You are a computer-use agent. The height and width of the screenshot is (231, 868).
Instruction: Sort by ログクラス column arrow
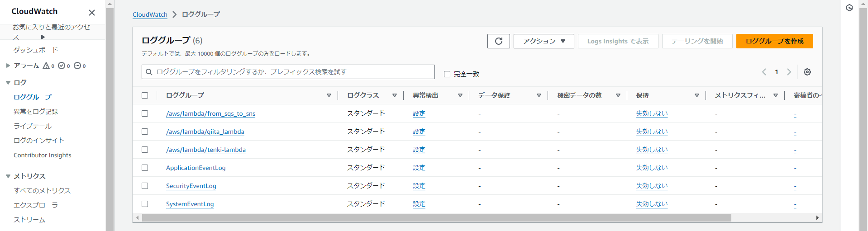coord(395,95)
